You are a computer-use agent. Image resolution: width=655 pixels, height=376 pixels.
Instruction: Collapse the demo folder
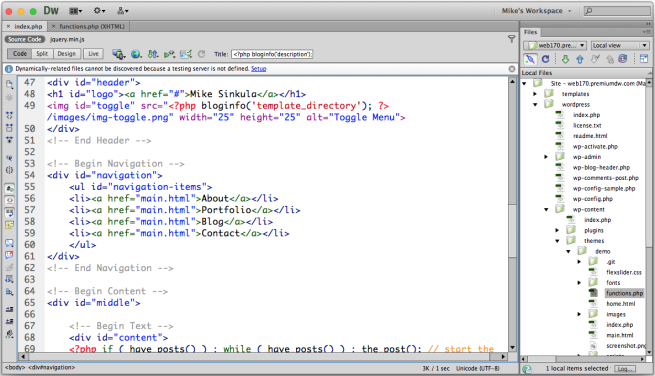[568, 252]
